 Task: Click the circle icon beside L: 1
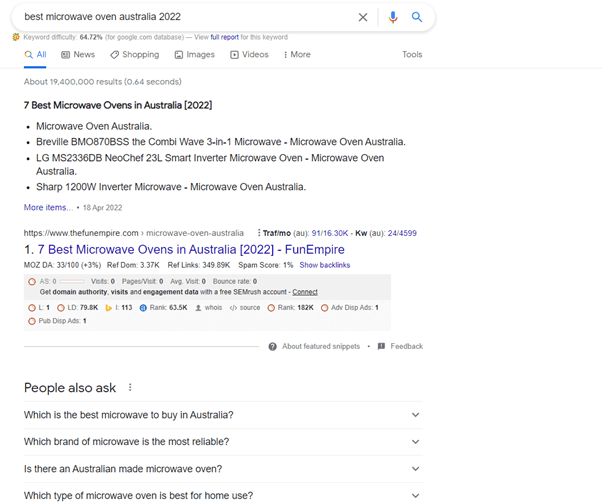click(32, 308)
